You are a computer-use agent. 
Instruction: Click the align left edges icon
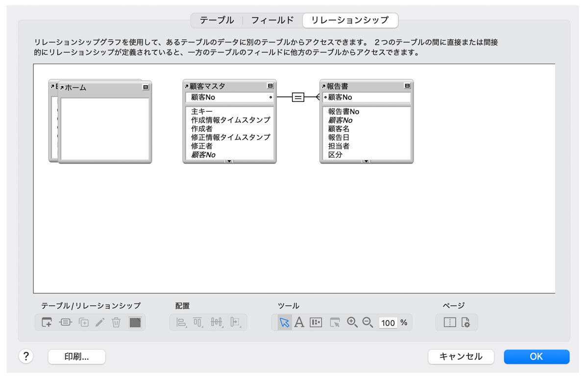click(181, 323)
